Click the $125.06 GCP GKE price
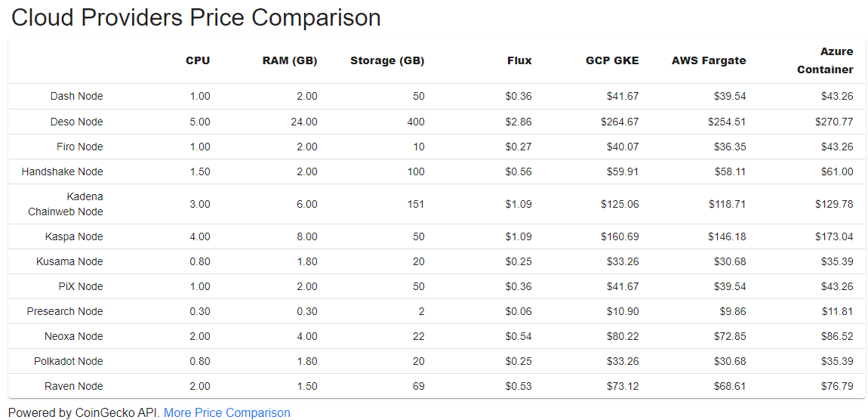The image size is (868, 420). point(620,204)
